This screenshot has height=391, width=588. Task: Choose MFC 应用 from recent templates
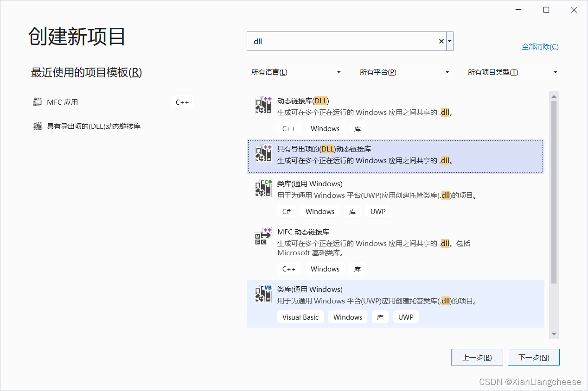coord(114,102)
